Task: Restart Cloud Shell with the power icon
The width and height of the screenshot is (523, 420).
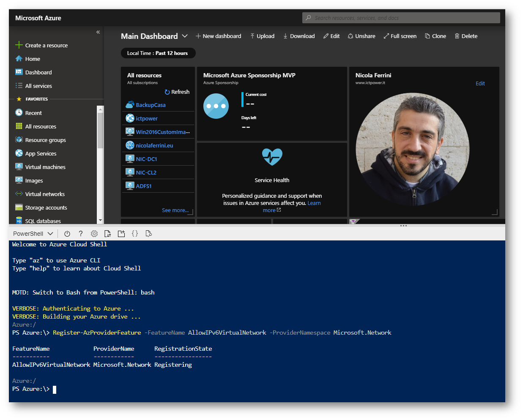Action: (x=67, y=234)
